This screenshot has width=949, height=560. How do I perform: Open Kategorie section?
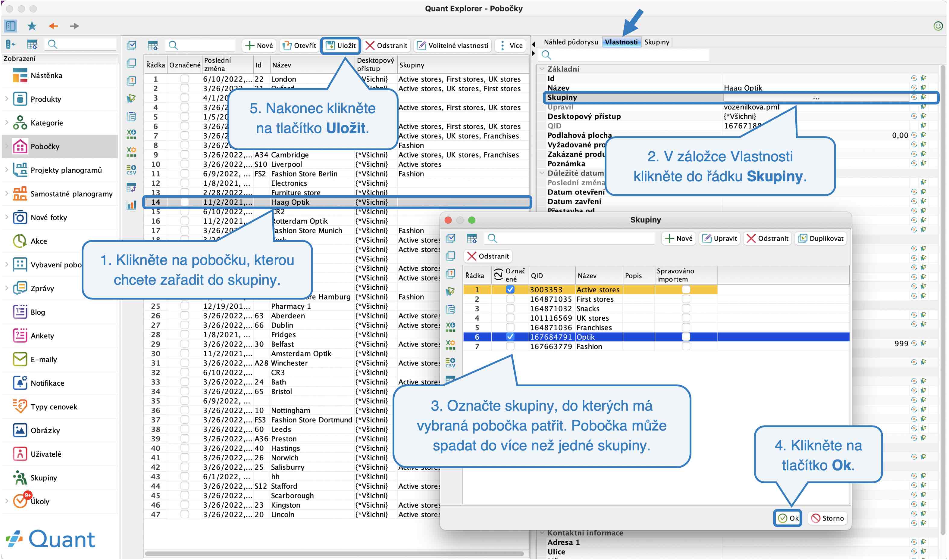[x=46, y=123]
